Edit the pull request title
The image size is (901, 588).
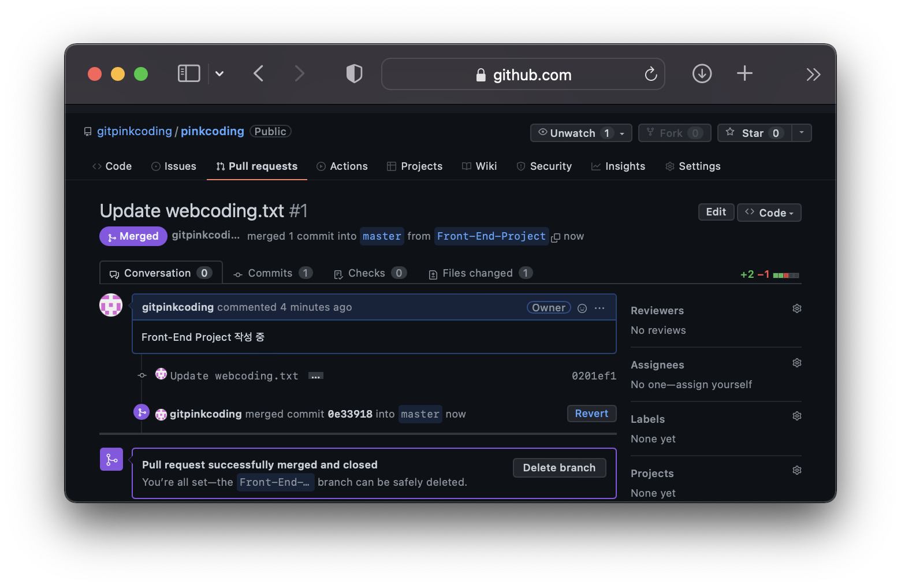tap(716, 212)
